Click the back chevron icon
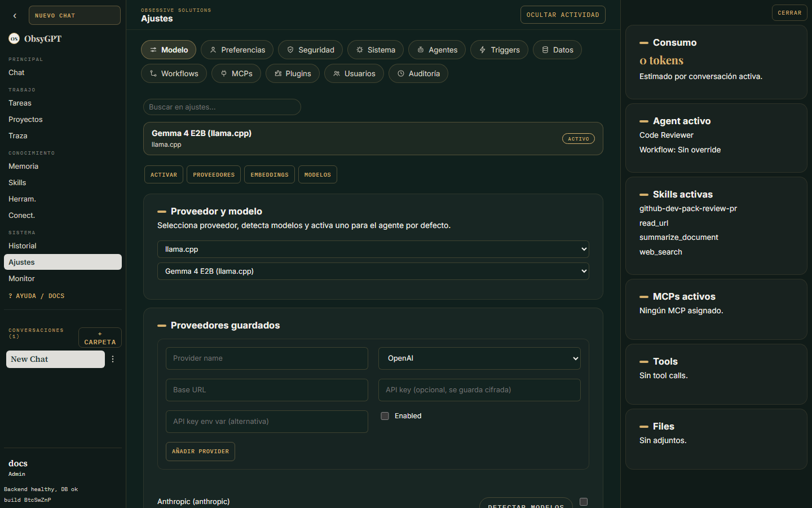The height and width of the screenshot is (508, 812). tap(15, 16)
